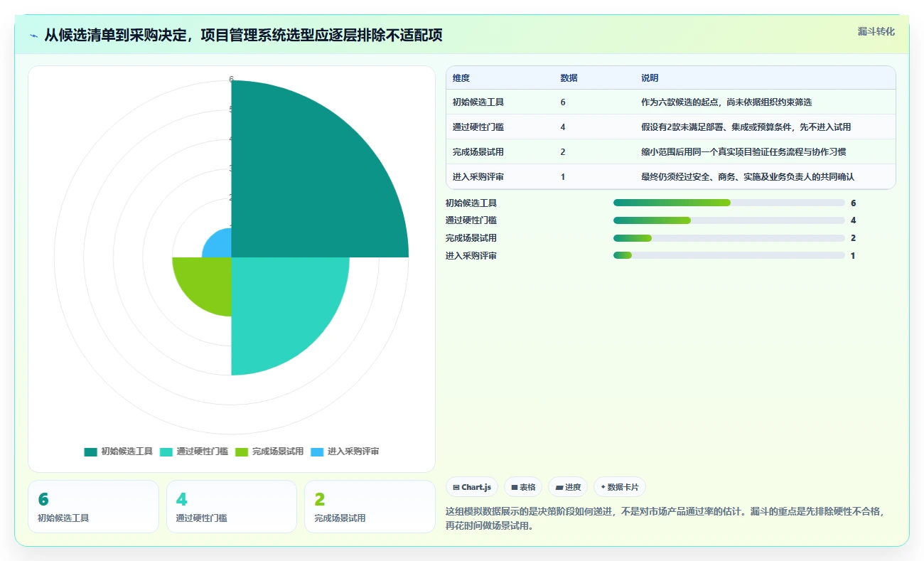The height and width of the screenshot is (561, 924).
Task: Open the 完成场景试用 stat card showing 2
Action: click(370, 506)
